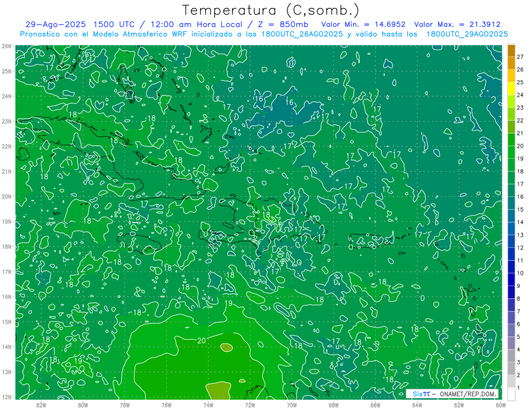This screenshot has height=411, width=532.
Task: Click the 66W longitude axis label
Action: pos(376,405)
